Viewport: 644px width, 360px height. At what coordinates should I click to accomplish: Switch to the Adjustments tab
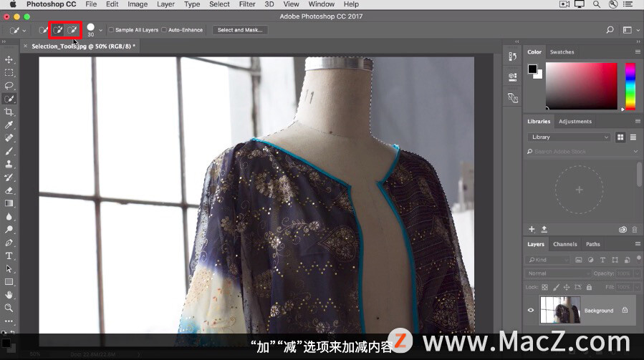click(575, 122)
